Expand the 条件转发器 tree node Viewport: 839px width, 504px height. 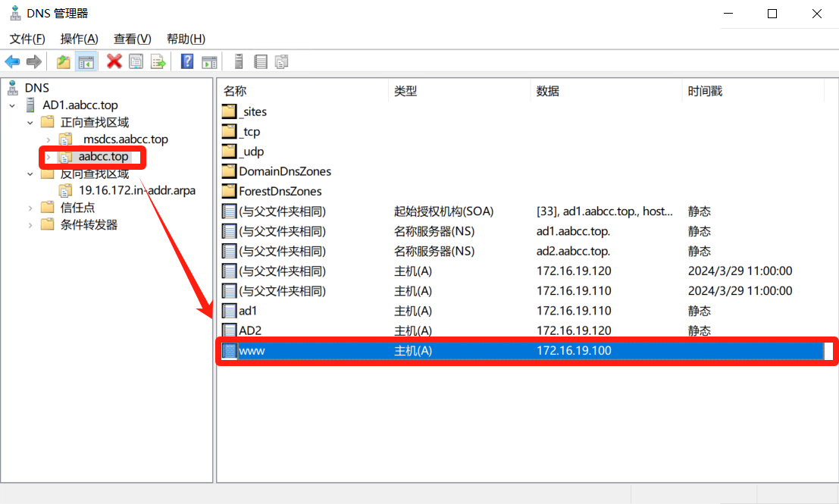(x=30, y=225)
